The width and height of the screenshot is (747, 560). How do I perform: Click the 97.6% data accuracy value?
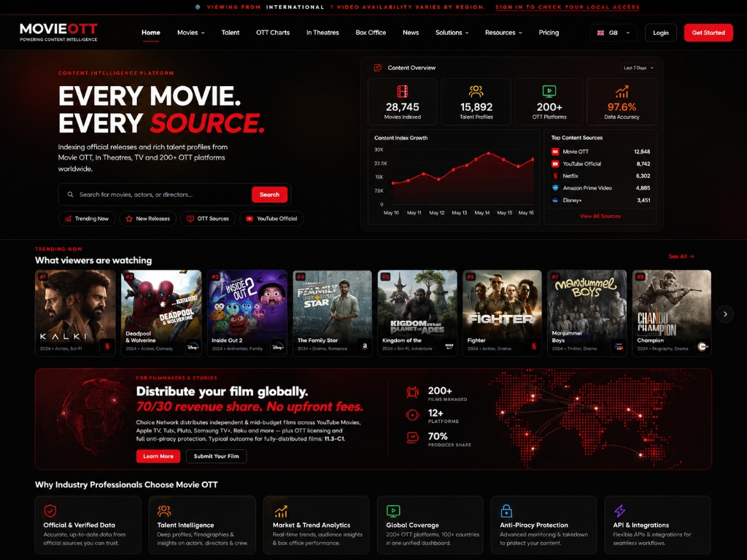(x=622, y=107)
